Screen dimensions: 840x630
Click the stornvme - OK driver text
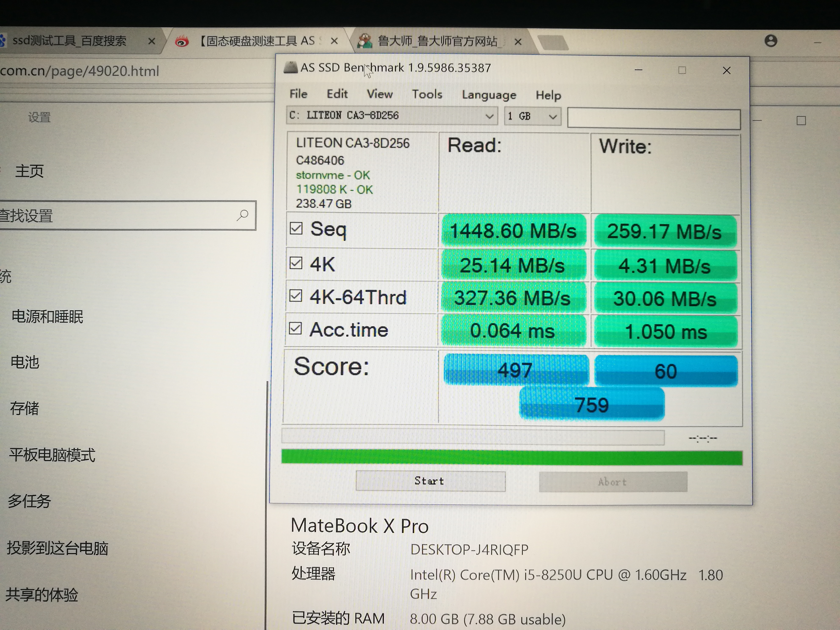(333, 175)
